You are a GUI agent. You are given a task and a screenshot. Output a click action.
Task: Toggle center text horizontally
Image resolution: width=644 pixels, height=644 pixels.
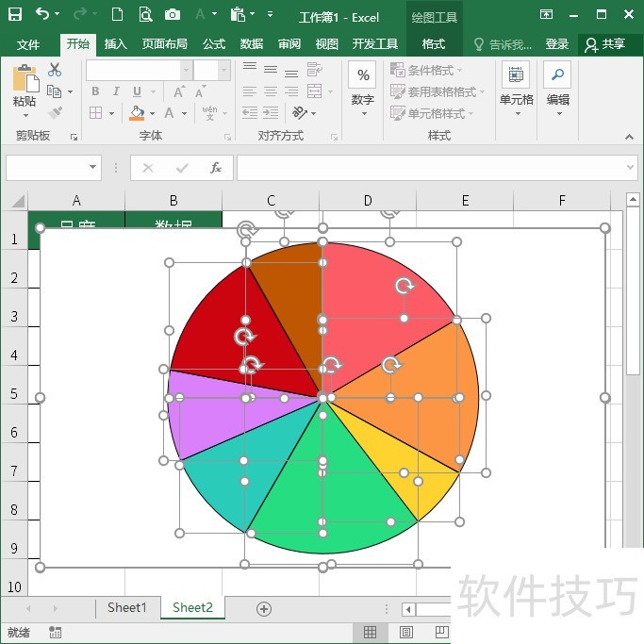(x=271, y=91)
